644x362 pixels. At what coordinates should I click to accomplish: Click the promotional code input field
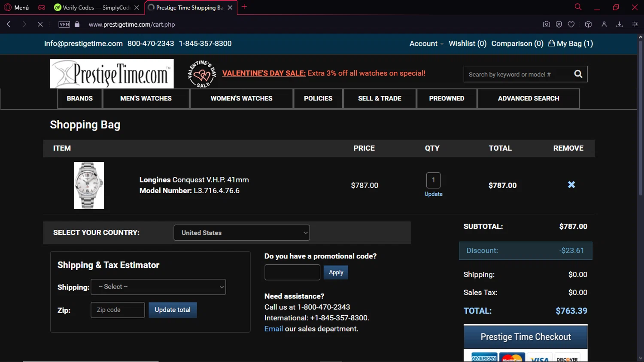pyautogui.click(x=292, y=272)
